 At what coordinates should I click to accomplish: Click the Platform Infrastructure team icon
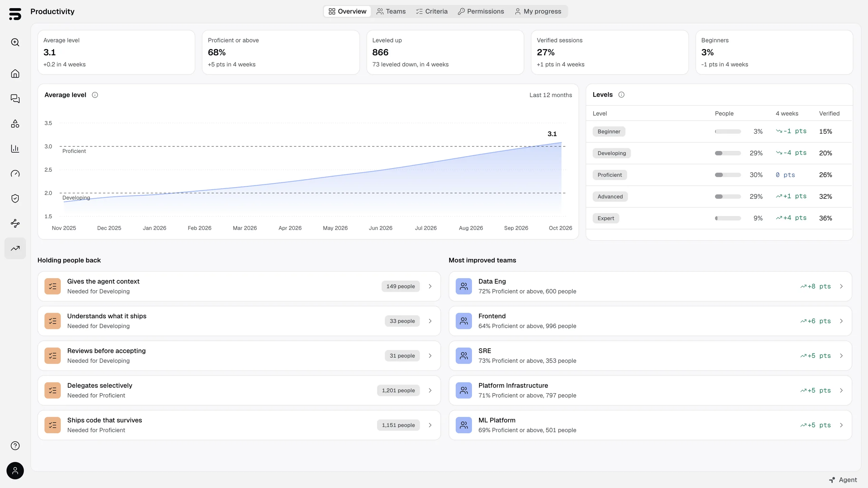pyautogui.click(x=464, y=390)
